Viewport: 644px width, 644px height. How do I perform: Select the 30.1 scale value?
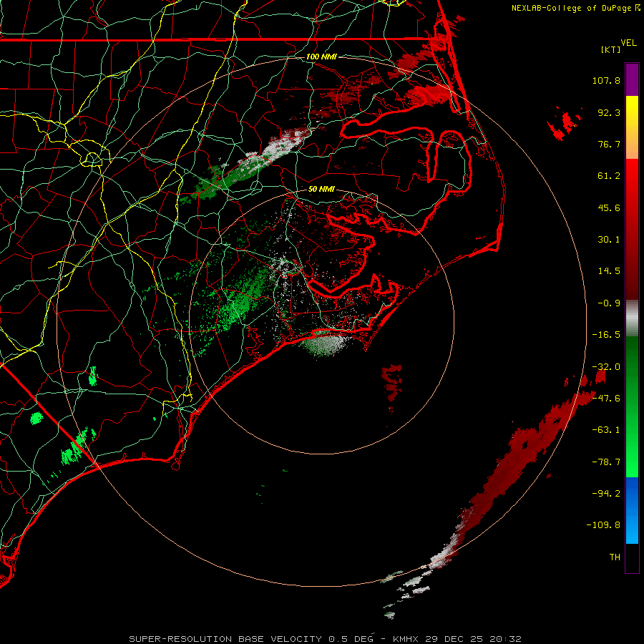(x=609, y=240)
